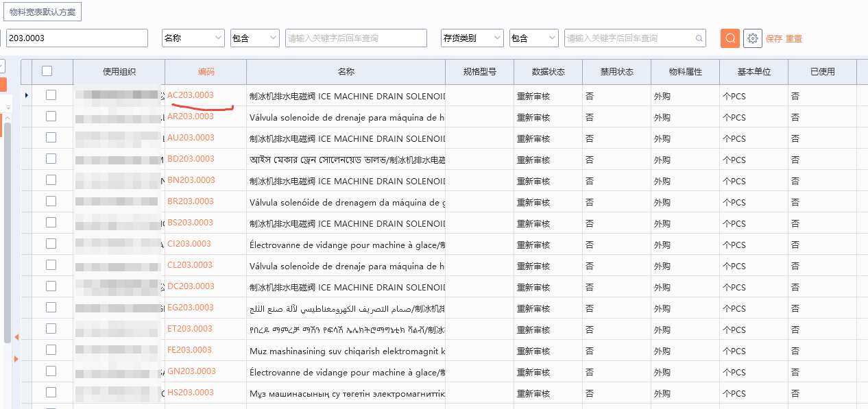Screen dimensions: 868x409
Task: Open the AR203.0003 code link
Action: (191, 116)
